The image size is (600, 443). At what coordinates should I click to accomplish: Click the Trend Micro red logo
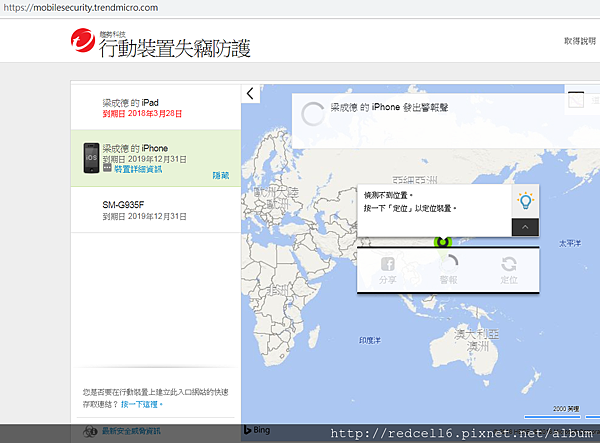click(83, 41)
